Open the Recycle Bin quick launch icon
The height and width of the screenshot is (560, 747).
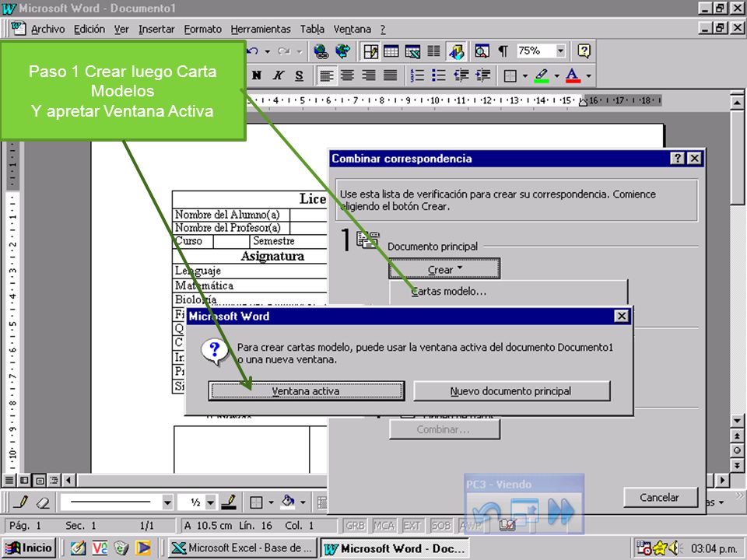tap(121, 548)
